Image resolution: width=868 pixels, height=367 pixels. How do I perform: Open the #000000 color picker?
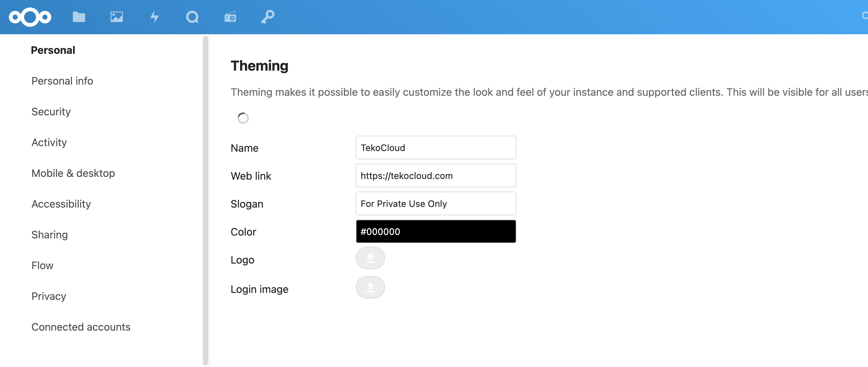[436, 231]
